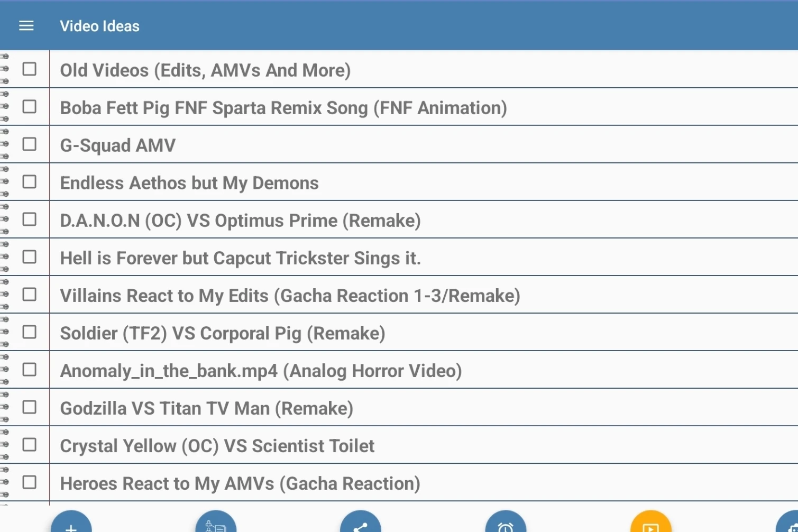Viewport: 798px width, 532px height.
Task: Open the hamburger navigation menu
Action: click(26, 26)
